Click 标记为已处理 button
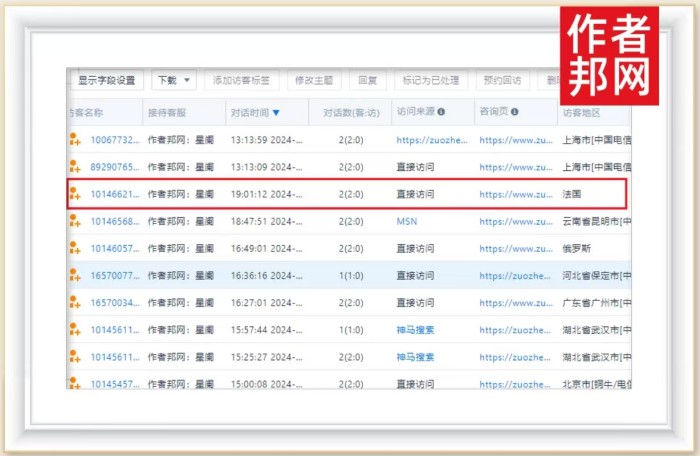The width and height of the screenshot is (700, 456). pos(429,80)
